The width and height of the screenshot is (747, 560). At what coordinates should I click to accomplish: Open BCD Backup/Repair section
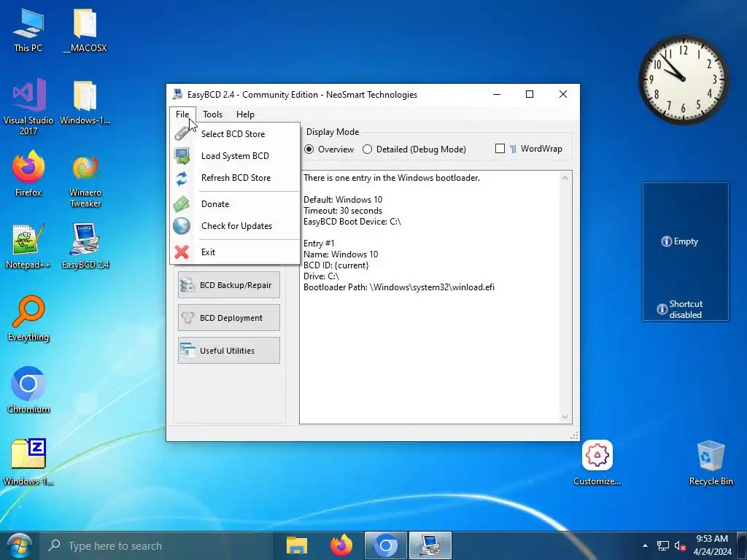[229, 285]
